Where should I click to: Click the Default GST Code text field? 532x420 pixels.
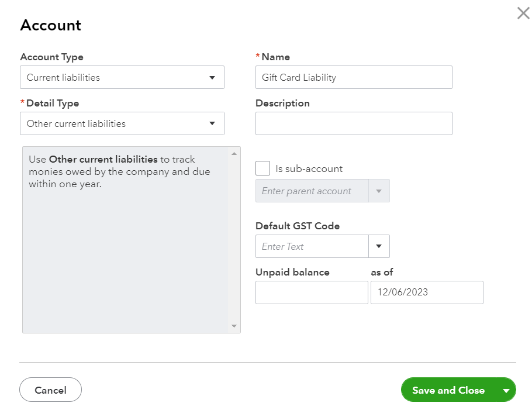(x=312, y=246)
